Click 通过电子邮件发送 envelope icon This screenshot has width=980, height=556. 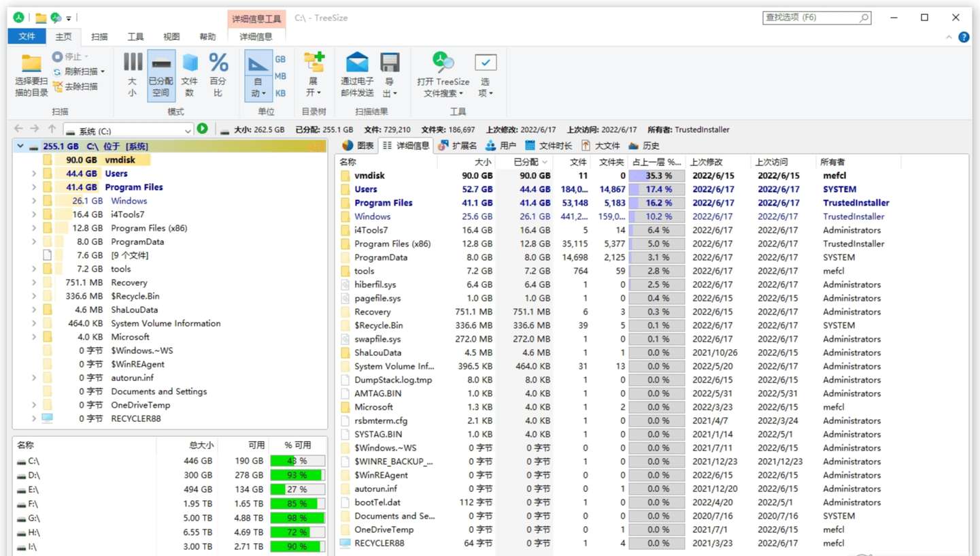tap(357, 63)
